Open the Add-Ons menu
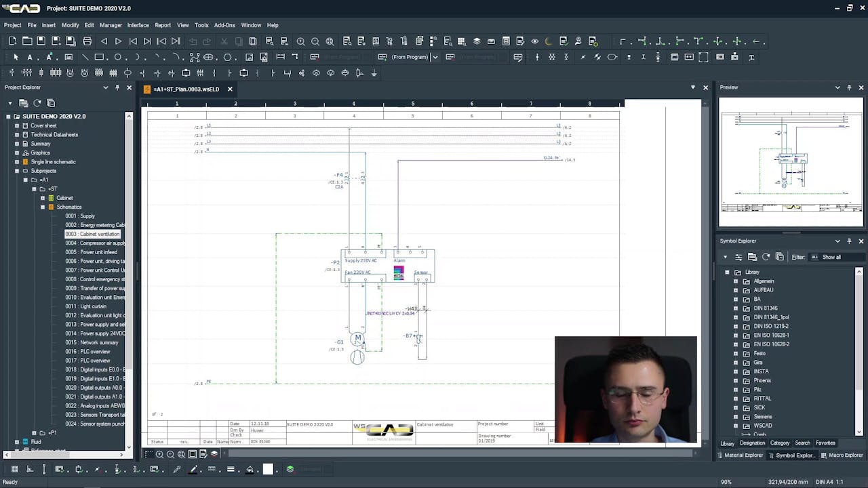The width and height of the screenshot is (868, 488). (224, 25)
